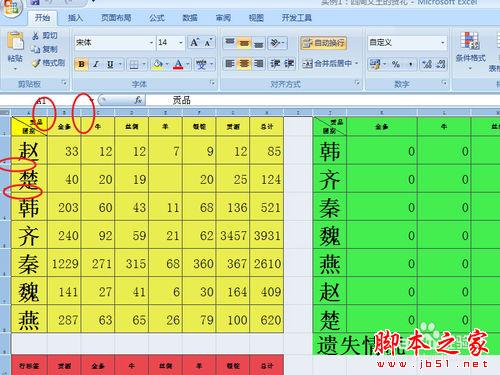The width and height of the screenshot is (500, 375).
Task: Open underline style dropdown arrow
Action: pyautogui.click(x=120, y=64)
